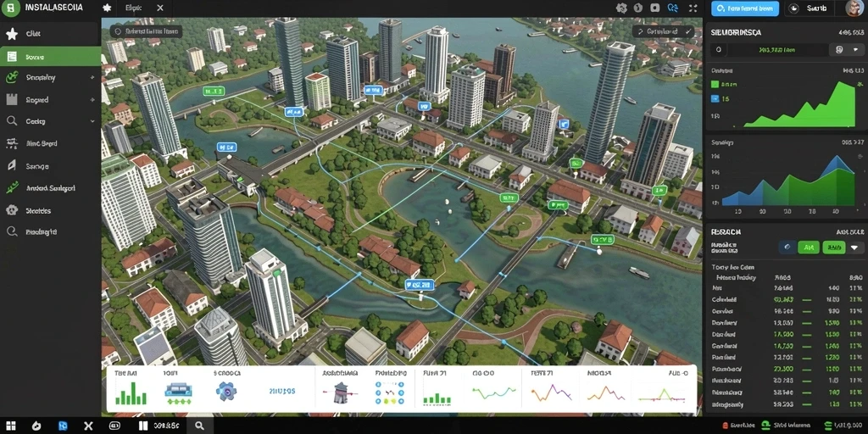This screenshot has height=434, width=868.
Task: Click the star icon in the sidebar
Action: [12, 34]
